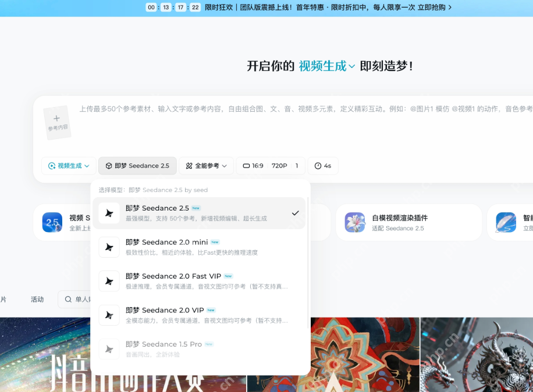Click the lily flower plugin icon
This screenshot has height=392, width=533.
(x=355, y=223)
